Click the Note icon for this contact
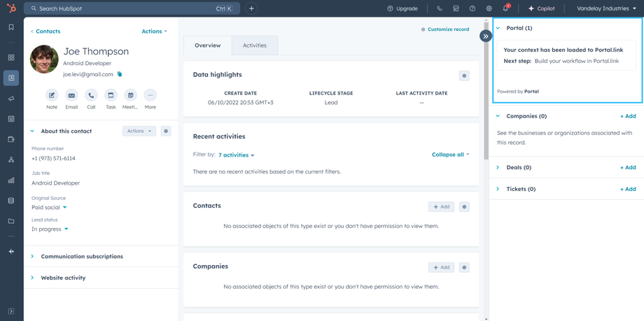This screenshot has width=644, height=321. coord(52,95)
